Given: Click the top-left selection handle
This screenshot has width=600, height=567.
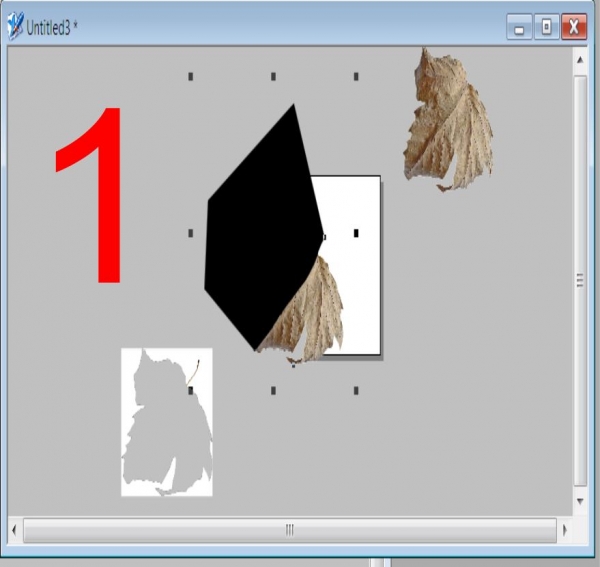Looking at the screenshot, I should point(191,77).
